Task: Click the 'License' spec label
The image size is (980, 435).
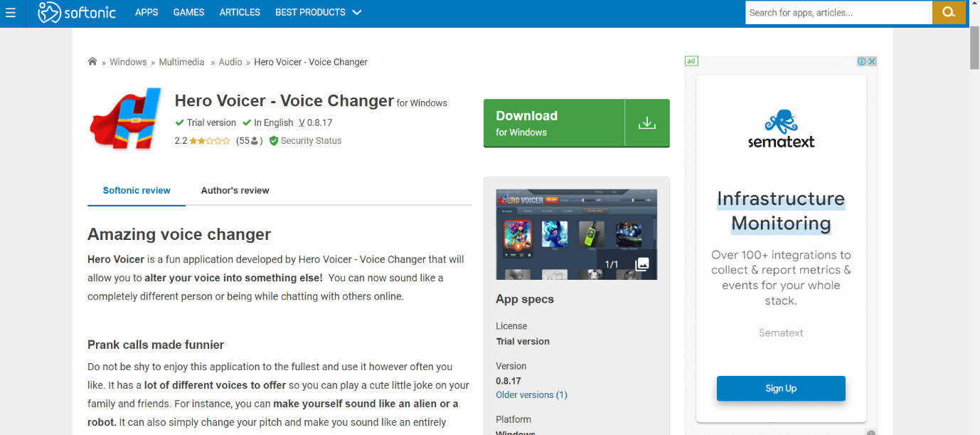Action: coord(511,326)
